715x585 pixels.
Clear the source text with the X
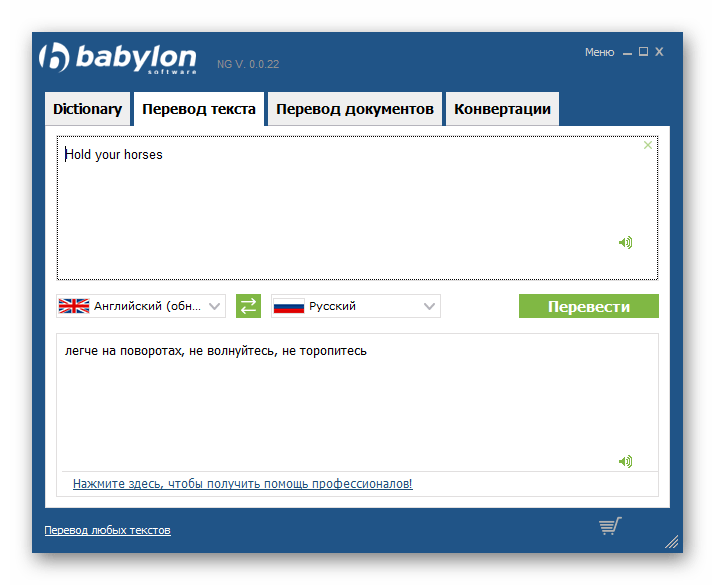[648, 145]
